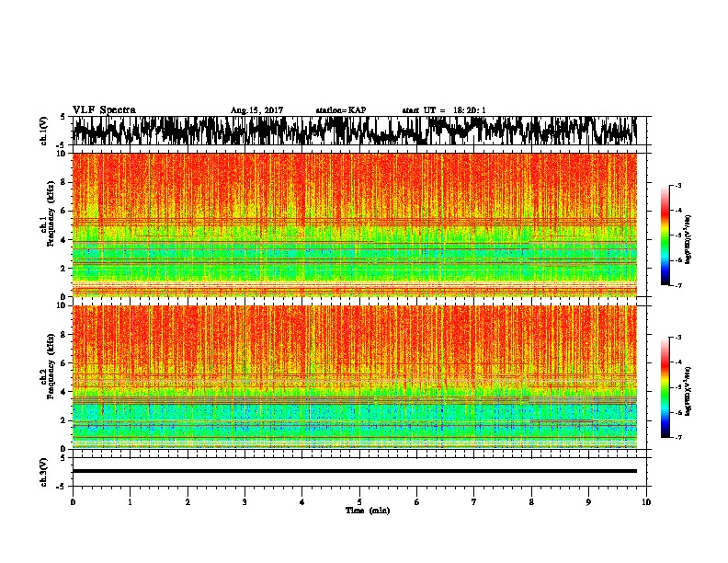
Task: Click the ch.1 frequency tick "4"
Action: pyautogui.click(x=65, y=240)
